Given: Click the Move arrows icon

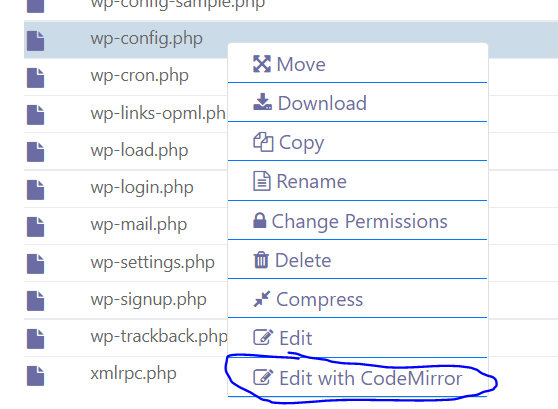Looking at the screenshot, I should (262, 64).
